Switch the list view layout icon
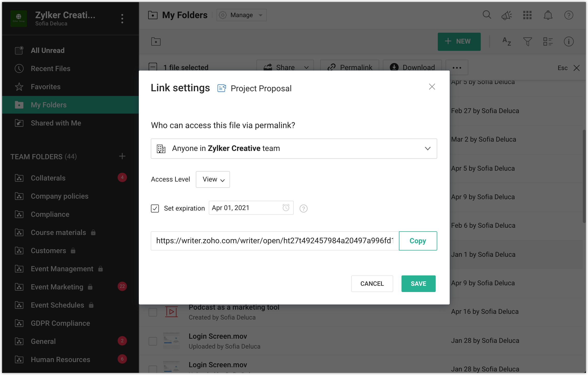588x375 pixels. pos(548,41)
